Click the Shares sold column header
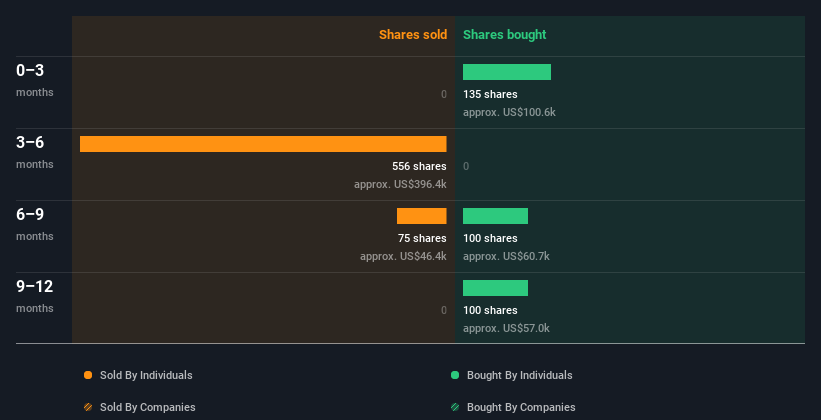This screenshot has width=821, height=420. [x=413, y=35]
